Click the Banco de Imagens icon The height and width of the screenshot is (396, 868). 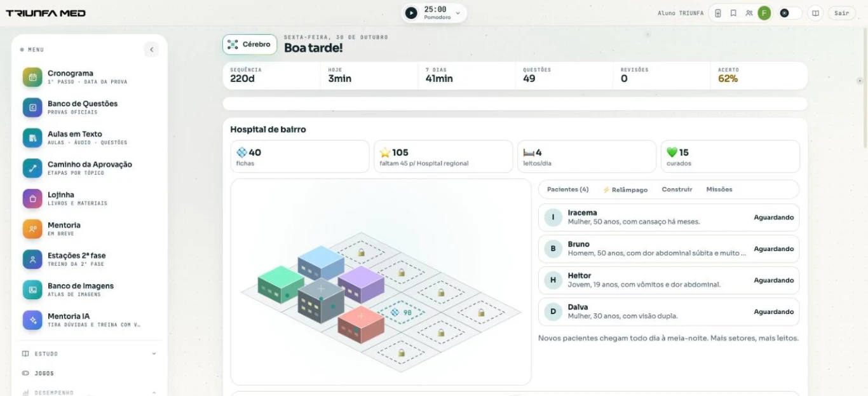click(x=32, y=290)
